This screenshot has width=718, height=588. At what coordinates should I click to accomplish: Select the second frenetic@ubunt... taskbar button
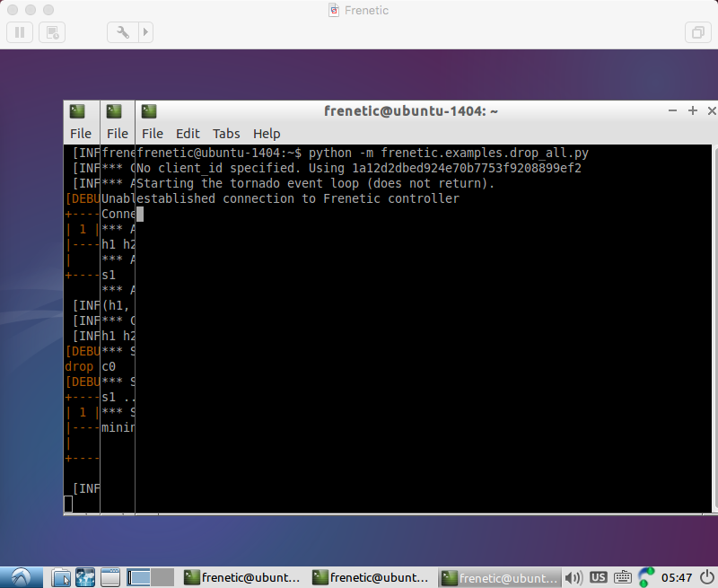coord(371,578)
